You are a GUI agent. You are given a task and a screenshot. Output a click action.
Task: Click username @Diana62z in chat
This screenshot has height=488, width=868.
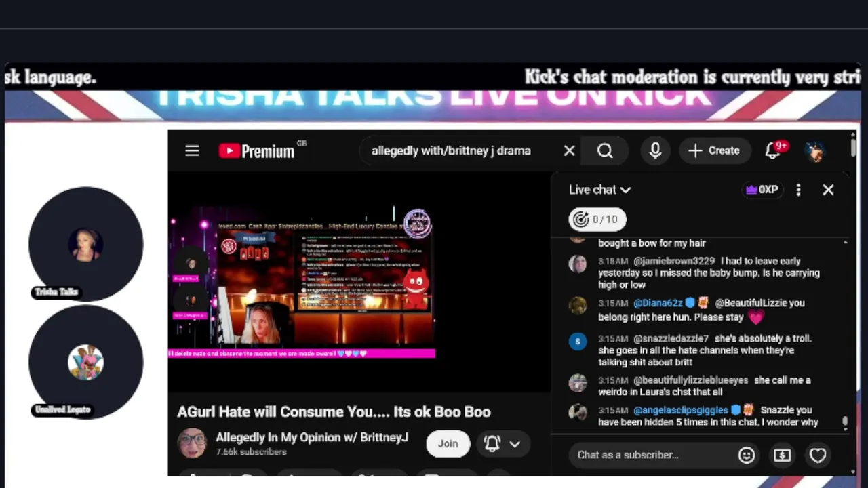[658, 303]
